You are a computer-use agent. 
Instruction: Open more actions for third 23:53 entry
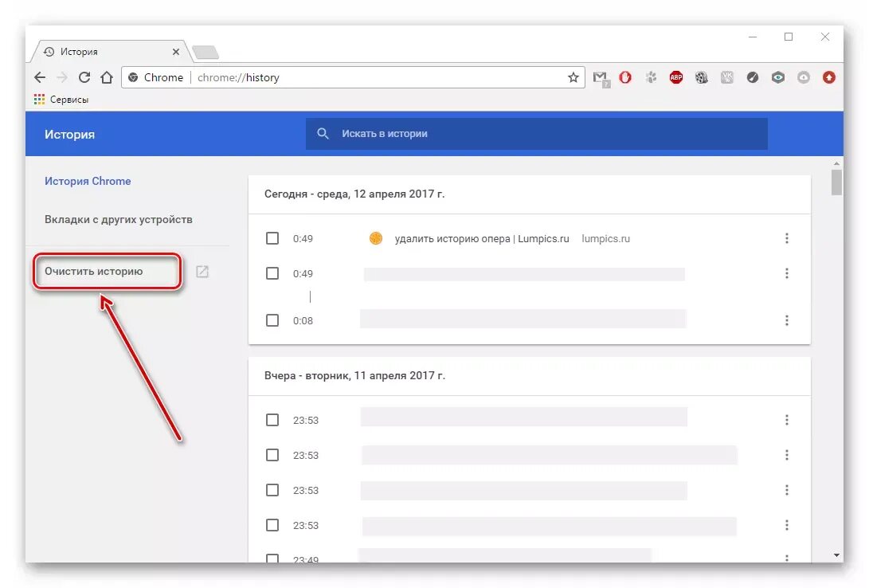[786, 490]
